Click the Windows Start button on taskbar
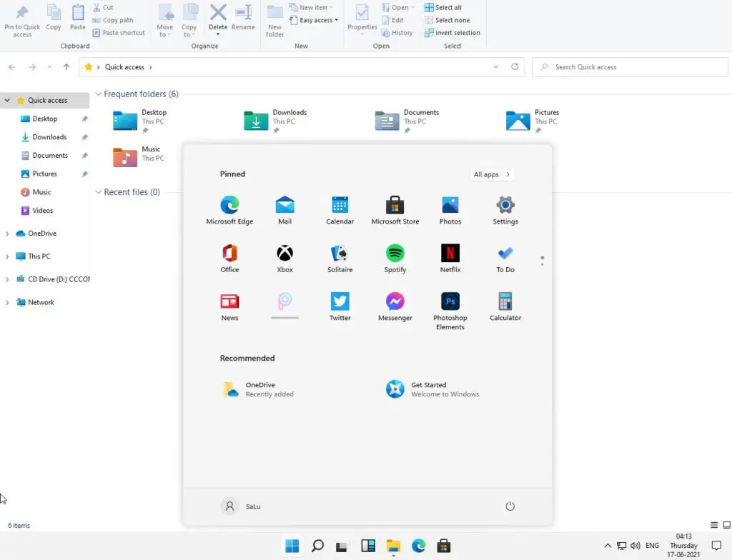The width and height of the screenshot is (732, 560). [x=292, y=546]
